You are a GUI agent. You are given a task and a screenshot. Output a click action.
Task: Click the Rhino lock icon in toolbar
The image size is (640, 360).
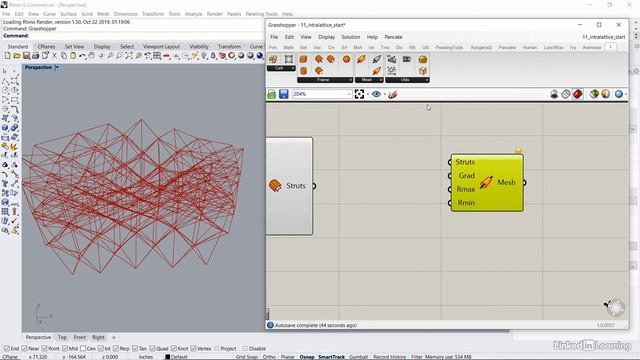pyautogui.click(x=213, y=56)
